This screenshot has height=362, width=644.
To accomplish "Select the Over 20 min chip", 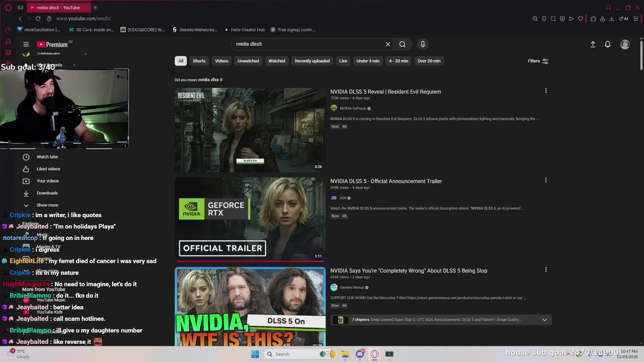I will [429, 61].
